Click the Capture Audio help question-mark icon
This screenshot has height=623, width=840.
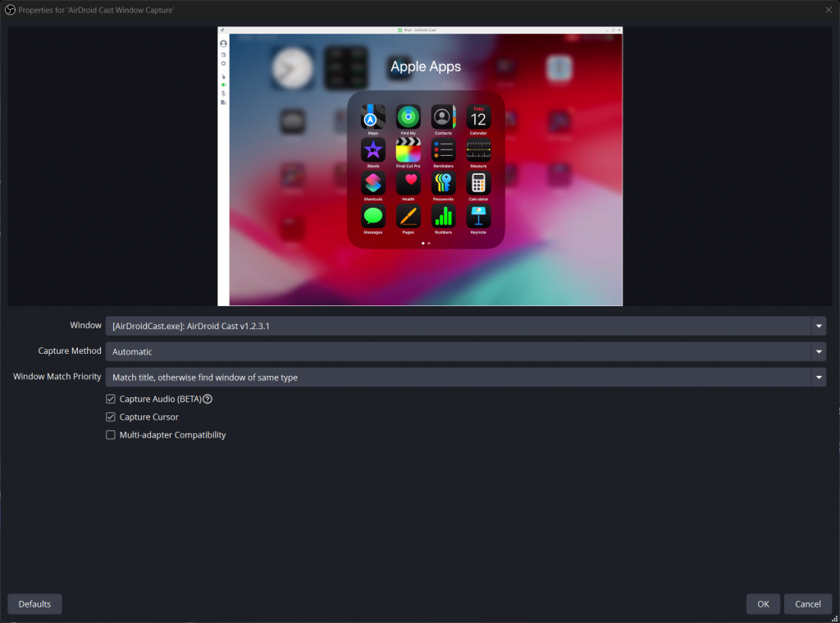coord(208,399)
